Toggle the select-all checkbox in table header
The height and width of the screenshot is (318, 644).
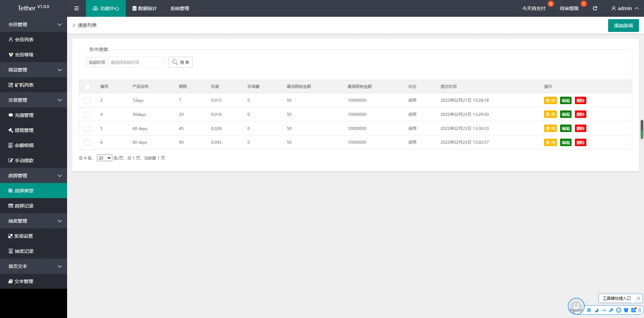click(x=87, y=87)
